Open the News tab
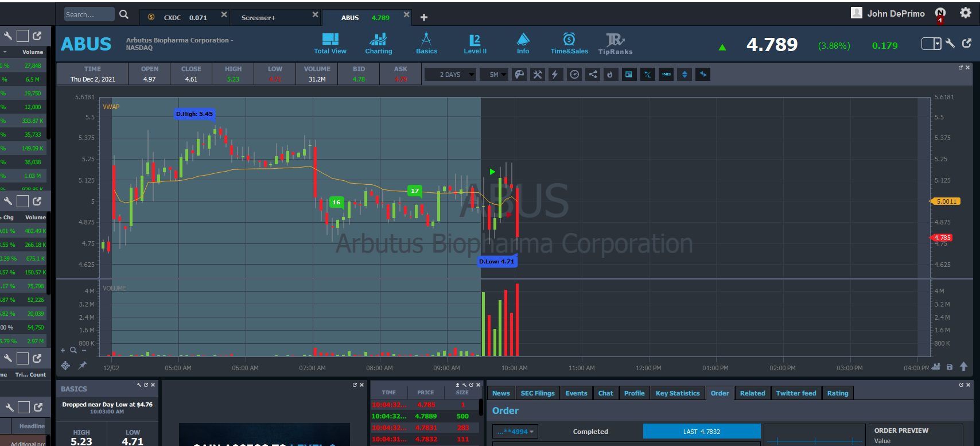The width and height of the screenshot is (980, 446). click(x=501, y=393)
